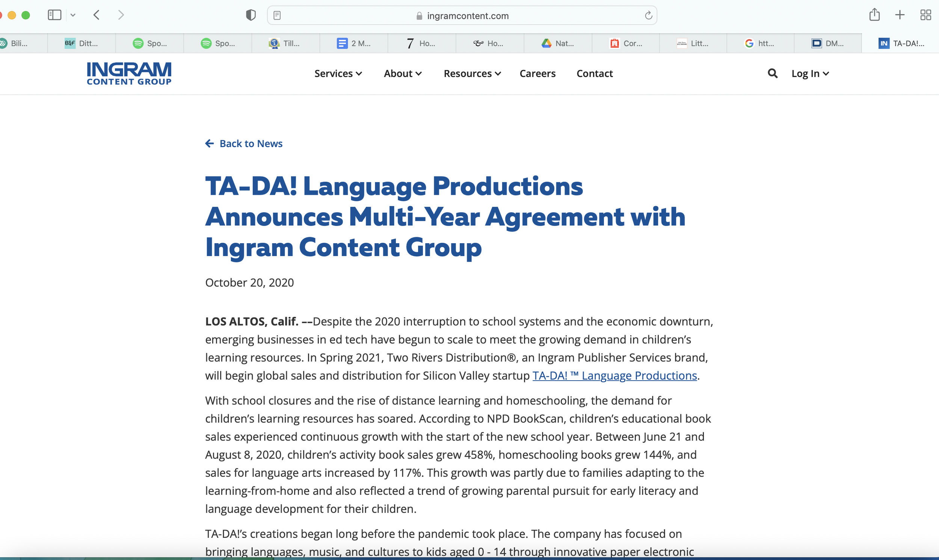
Task: Click the site search magnifier icon
Action: [773, 74]
